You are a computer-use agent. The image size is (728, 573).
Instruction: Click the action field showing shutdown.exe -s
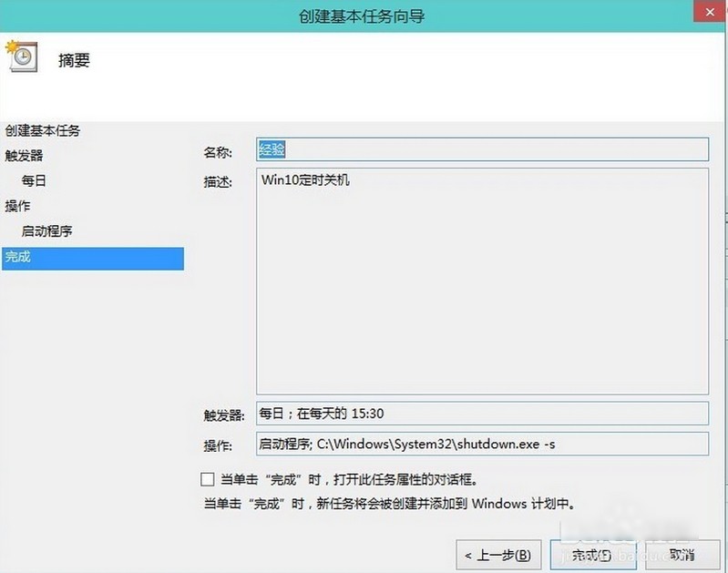pos(482,444)
